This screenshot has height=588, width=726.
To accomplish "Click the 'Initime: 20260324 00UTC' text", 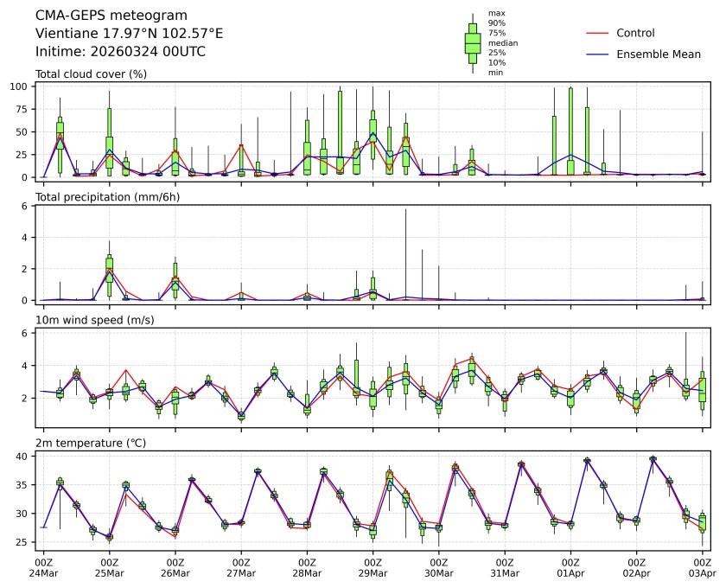I will 120,51.
